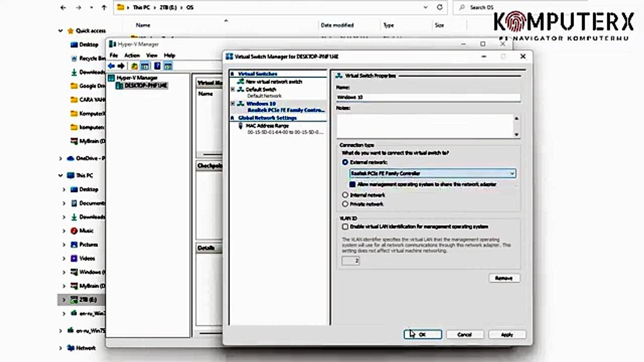Collapse the Virtual Switches section header
644x362 pixels.
232,74
